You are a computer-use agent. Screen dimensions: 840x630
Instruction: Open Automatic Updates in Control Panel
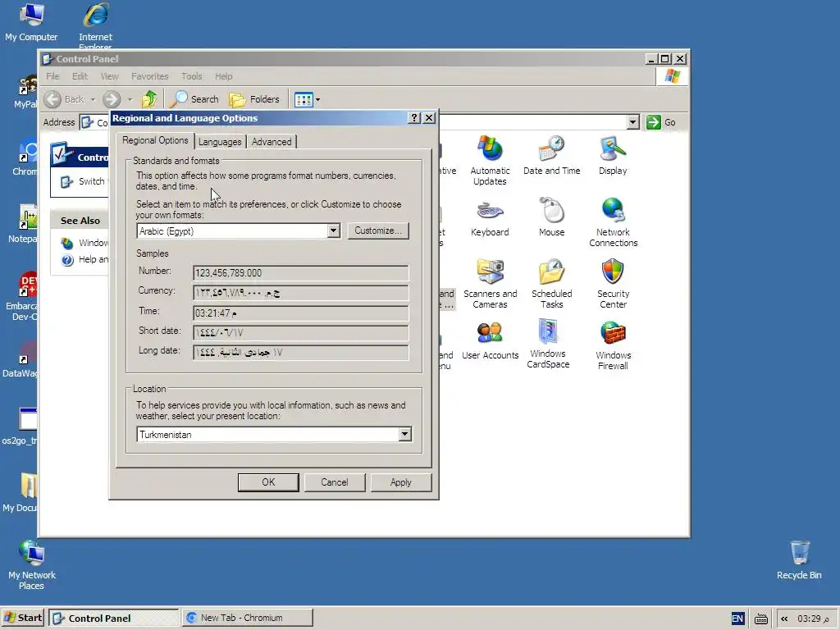click(490, 160)
